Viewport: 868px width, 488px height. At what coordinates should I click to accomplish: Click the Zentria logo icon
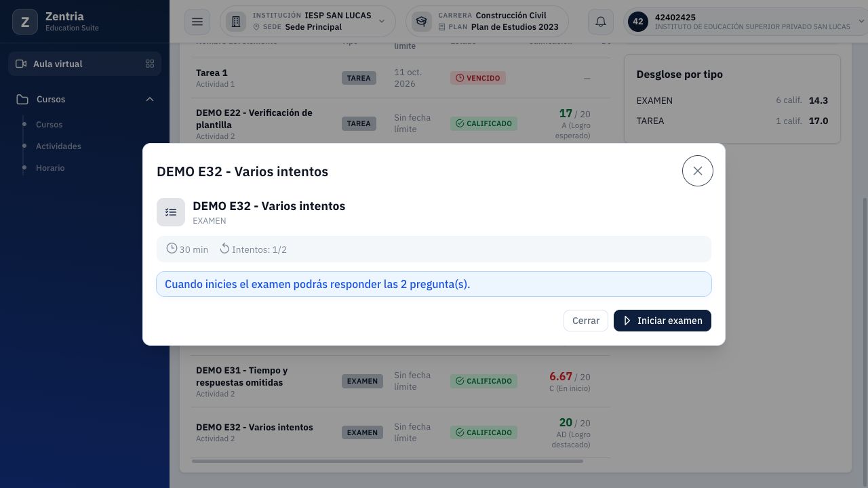click(x=25, y=22)
